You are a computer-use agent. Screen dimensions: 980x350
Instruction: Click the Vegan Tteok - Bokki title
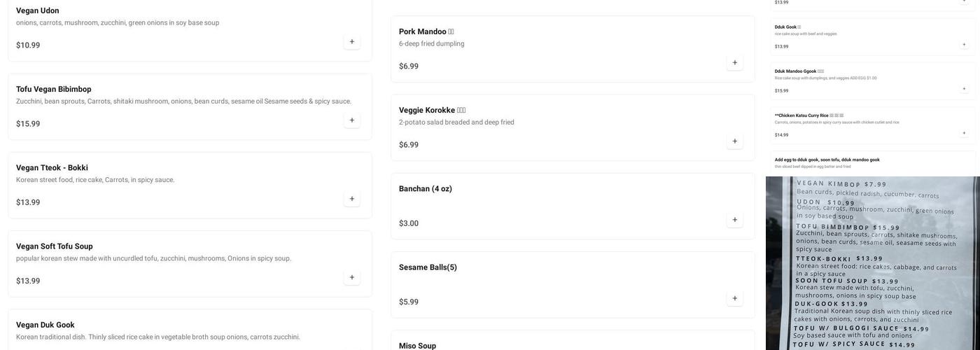[52, 168]
